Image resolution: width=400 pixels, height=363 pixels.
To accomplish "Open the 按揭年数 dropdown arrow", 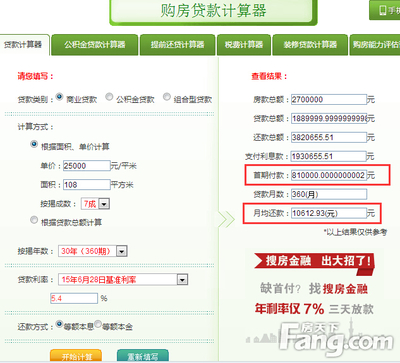I will pyautogui.click(x=122, y=251).
